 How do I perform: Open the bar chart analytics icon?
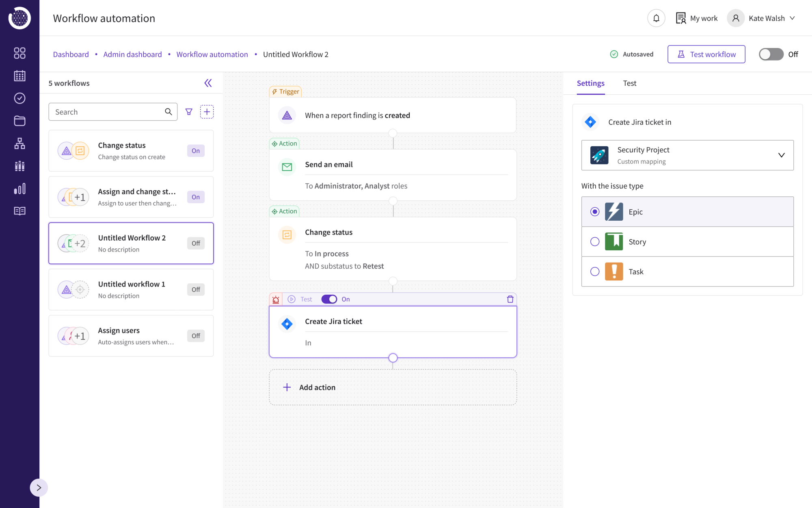click(x=19, y=189)
